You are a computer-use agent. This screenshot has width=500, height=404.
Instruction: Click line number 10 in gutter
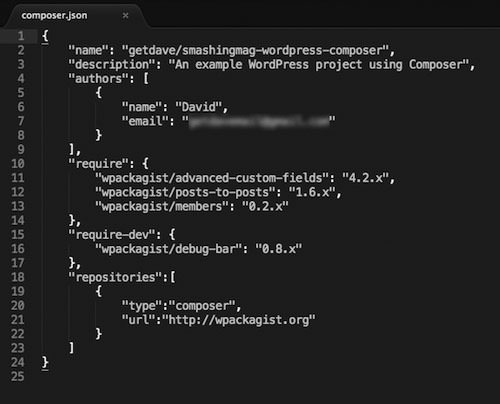(x=18, y=163)
